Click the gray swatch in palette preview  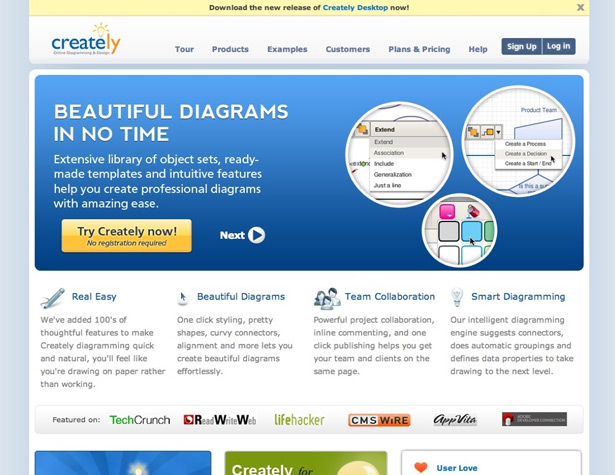tap(449, 231)
